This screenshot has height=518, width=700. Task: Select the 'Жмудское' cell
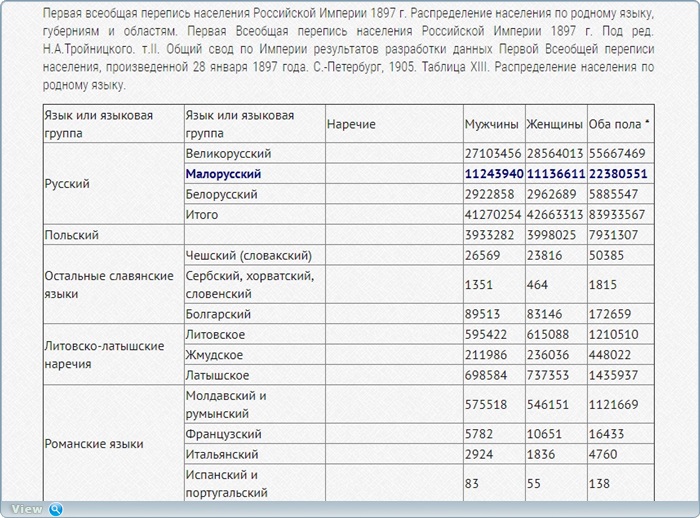click(255, 355)
